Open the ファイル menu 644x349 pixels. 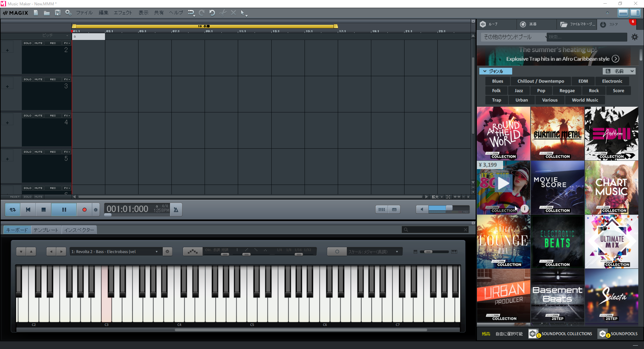84,13
